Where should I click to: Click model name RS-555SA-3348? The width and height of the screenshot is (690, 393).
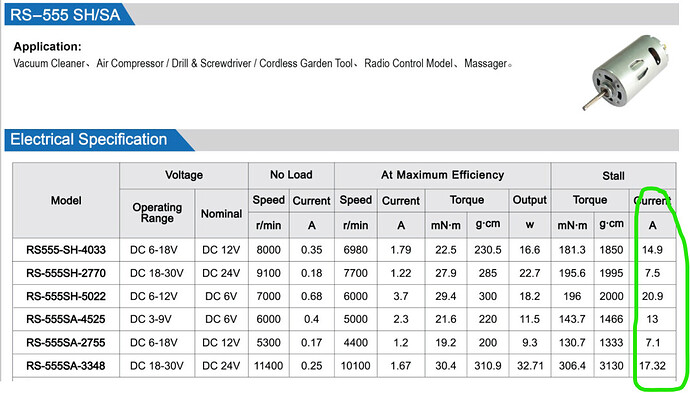tap(66, 366)
